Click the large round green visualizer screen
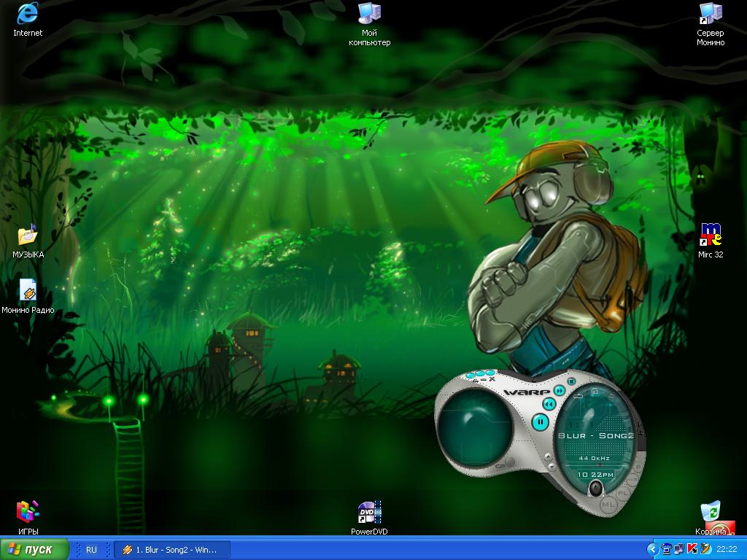Image resolution: width=747 pixels, height=560 pixels. pyautogui.click(x=475, y=427)
